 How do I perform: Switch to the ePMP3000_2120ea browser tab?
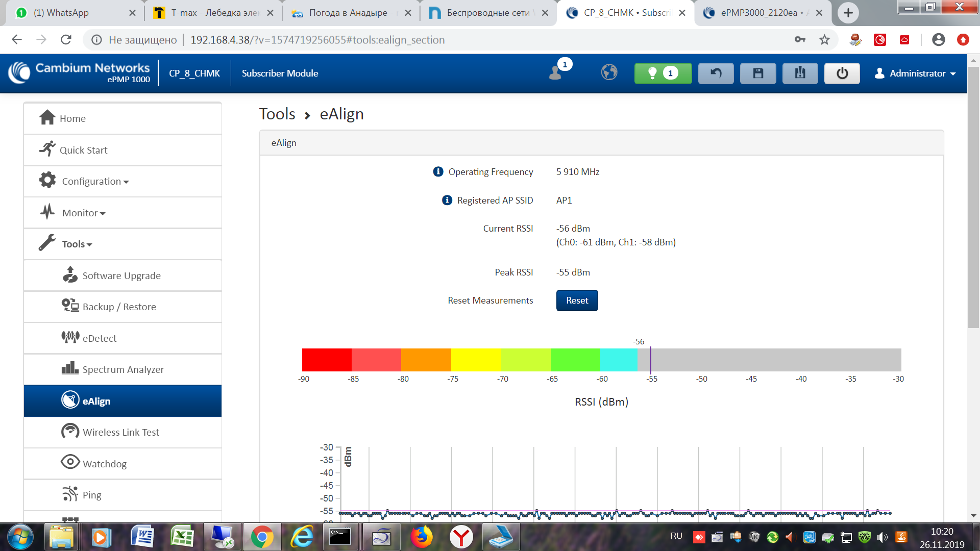[759, 13]
